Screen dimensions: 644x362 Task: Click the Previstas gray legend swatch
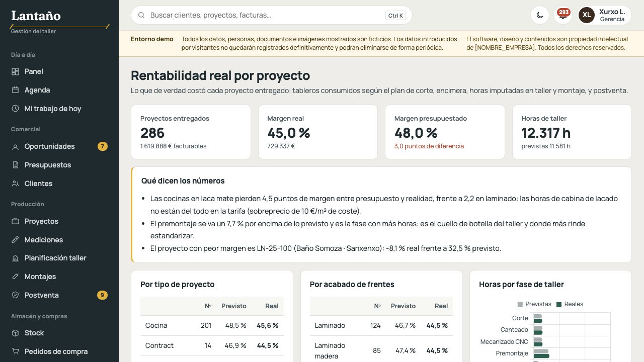click(x=520, y=305)
